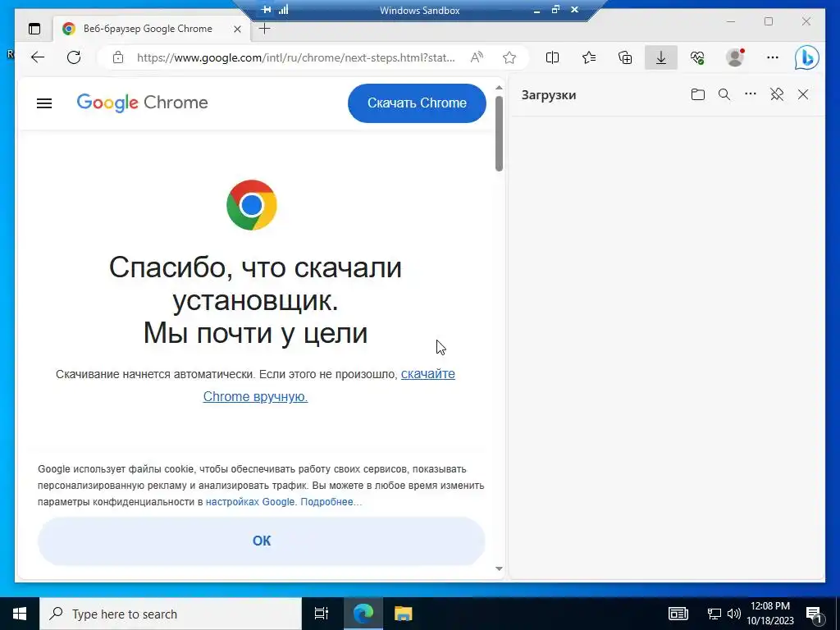Screen dimensions: 840x630
Task: Open the volume tray icon
Action: coord(734,614)
